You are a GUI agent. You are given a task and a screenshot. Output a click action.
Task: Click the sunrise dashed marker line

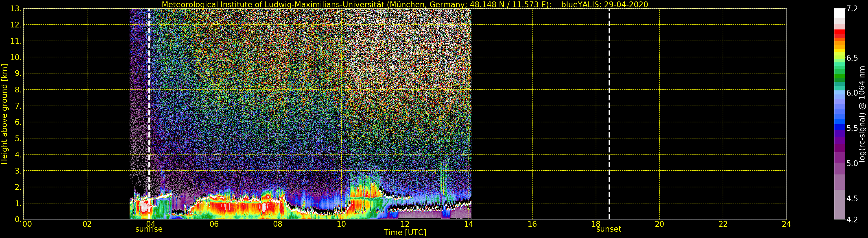tap(149, 114)
